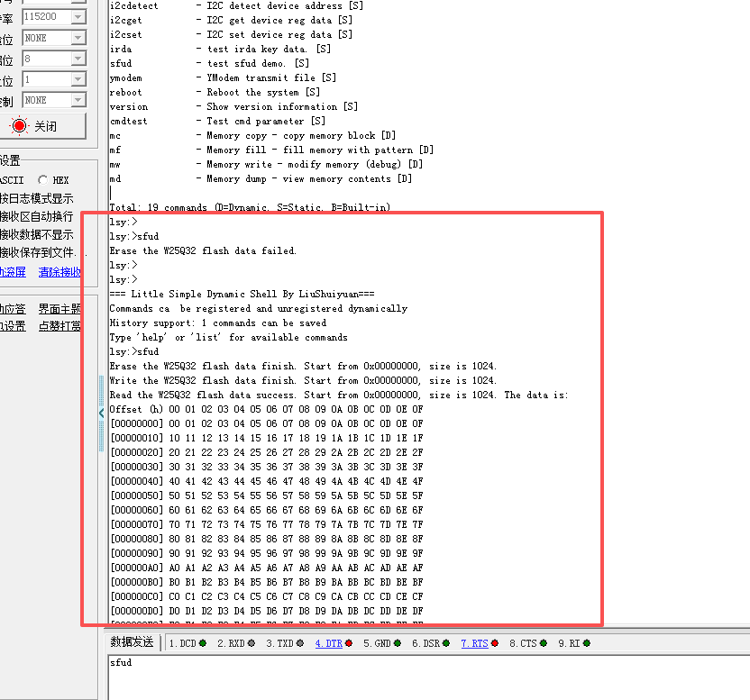This screenshot has height=700, width=750.
Task: Click the 'i2cdetect' command list entry
Action: (x=236, y=5)
